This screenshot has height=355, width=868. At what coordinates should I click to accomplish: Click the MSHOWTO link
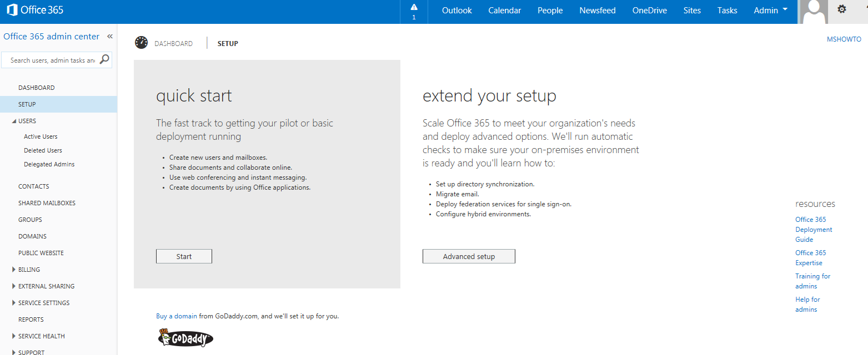click(844, 39)
